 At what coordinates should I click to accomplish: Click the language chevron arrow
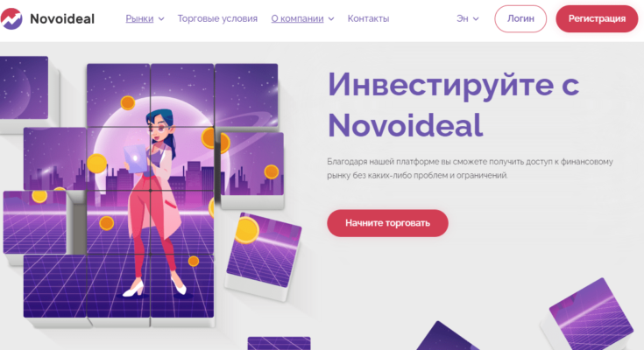point(476,19)
